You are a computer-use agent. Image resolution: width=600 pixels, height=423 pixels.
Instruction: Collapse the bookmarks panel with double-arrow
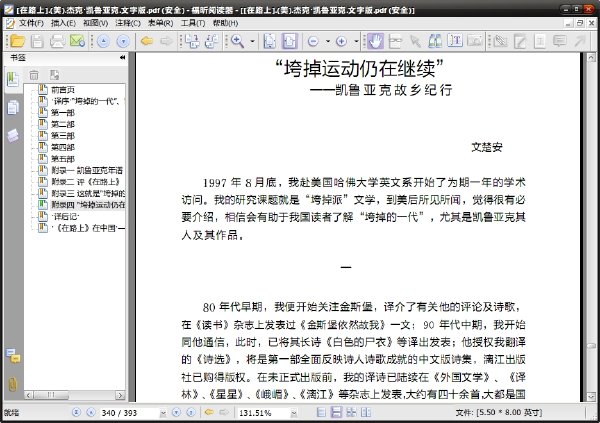click(122, 57)
